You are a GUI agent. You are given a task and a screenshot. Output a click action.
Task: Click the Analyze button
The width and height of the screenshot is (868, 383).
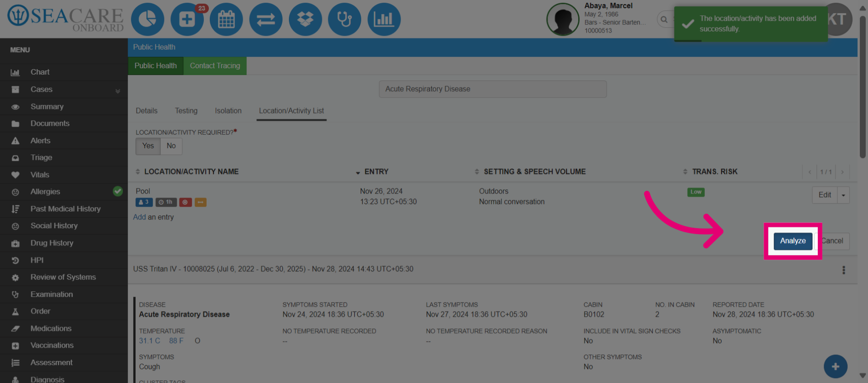[x=793, y=241]
